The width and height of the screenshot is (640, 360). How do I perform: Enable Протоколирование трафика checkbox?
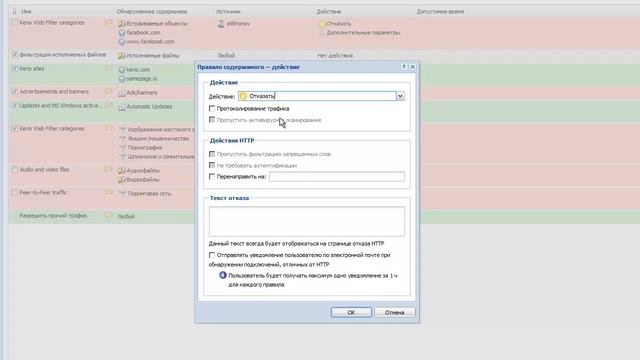(212, 109)
